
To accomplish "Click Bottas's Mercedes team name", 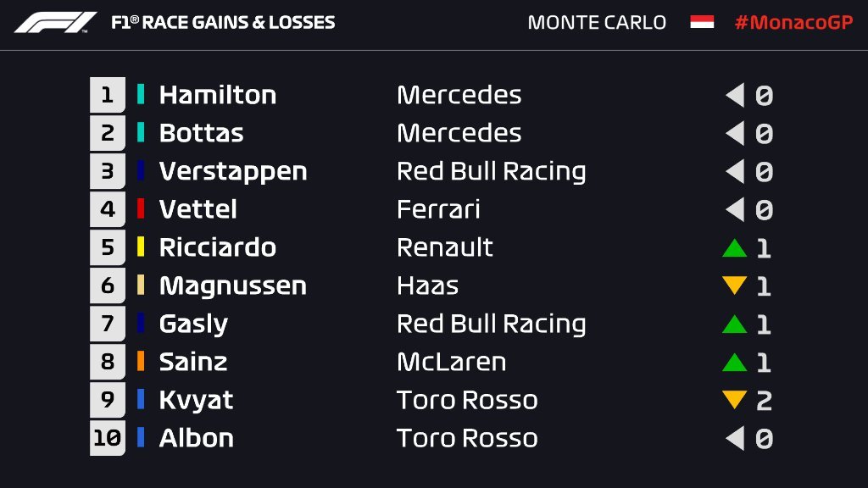I will (459, 133).
